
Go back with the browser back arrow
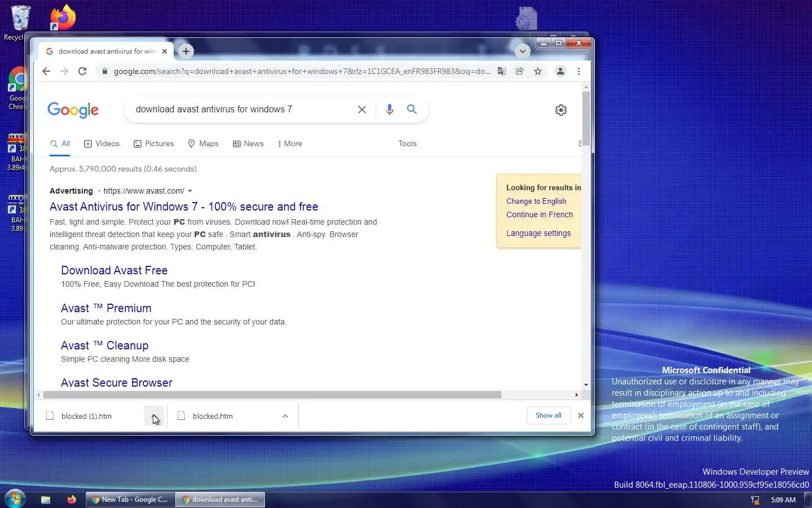click(46, 71)
